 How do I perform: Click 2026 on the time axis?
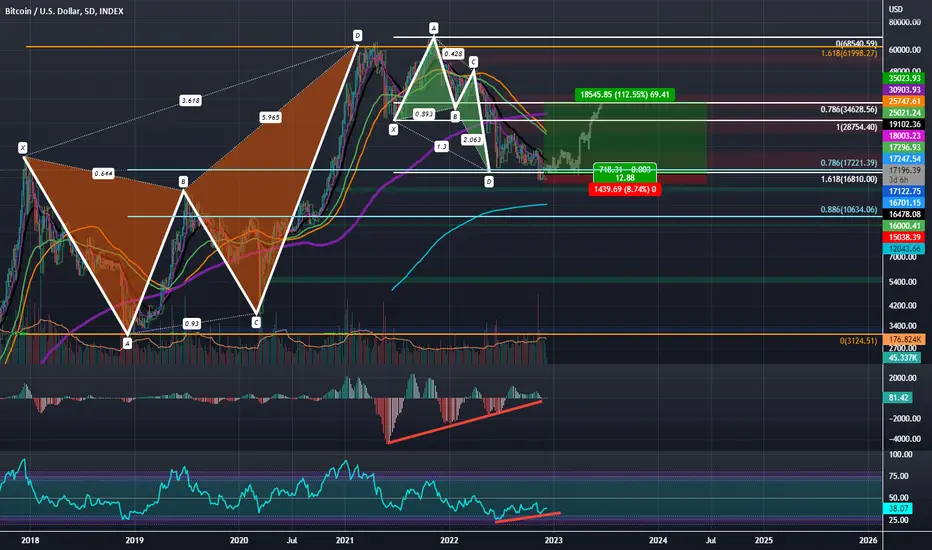click(868, 540)
